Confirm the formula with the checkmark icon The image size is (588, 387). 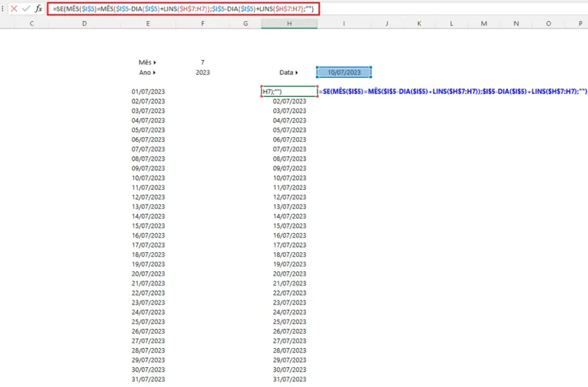[x=26, y=9]
